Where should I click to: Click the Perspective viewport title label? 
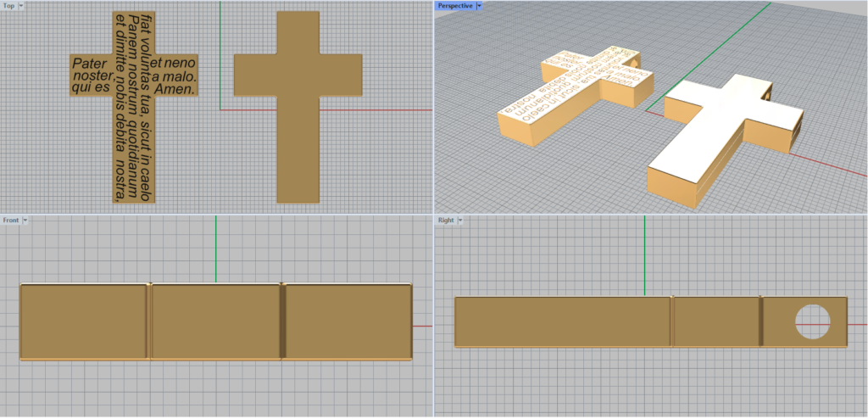pos(454,5)
